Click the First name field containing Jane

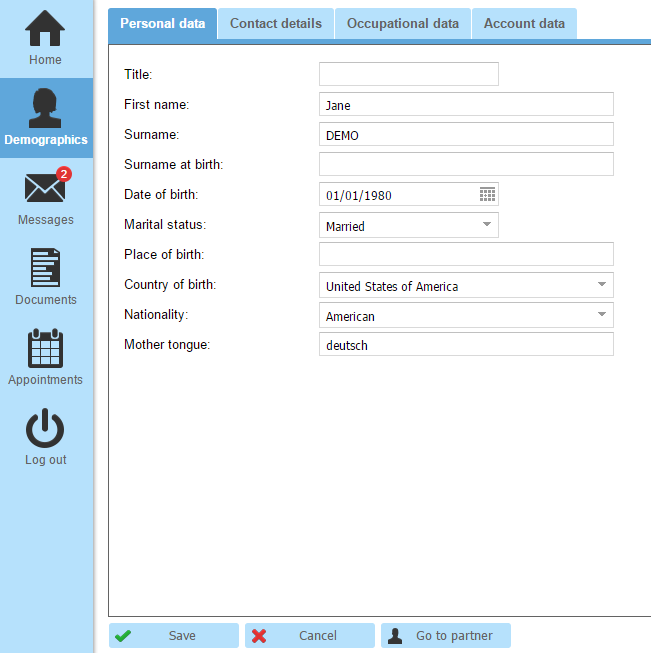pos(466,104)
